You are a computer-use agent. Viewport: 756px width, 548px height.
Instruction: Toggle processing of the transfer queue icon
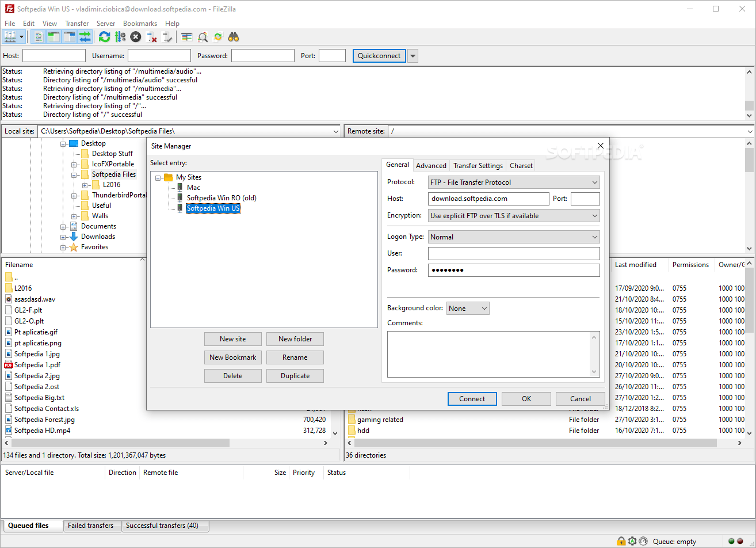(x=120, y=37)
